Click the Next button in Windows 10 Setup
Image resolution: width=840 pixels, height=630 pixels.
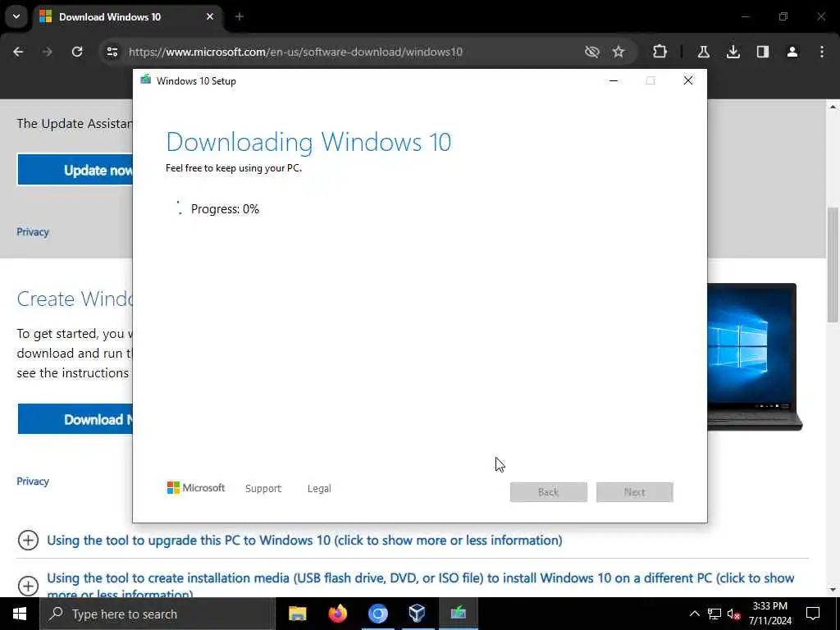pos(635,492)
